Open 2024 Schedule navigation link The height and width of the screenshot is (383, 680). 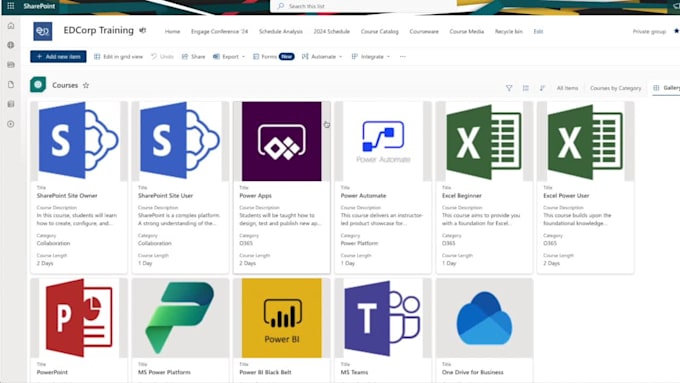[x=331, y=32]
